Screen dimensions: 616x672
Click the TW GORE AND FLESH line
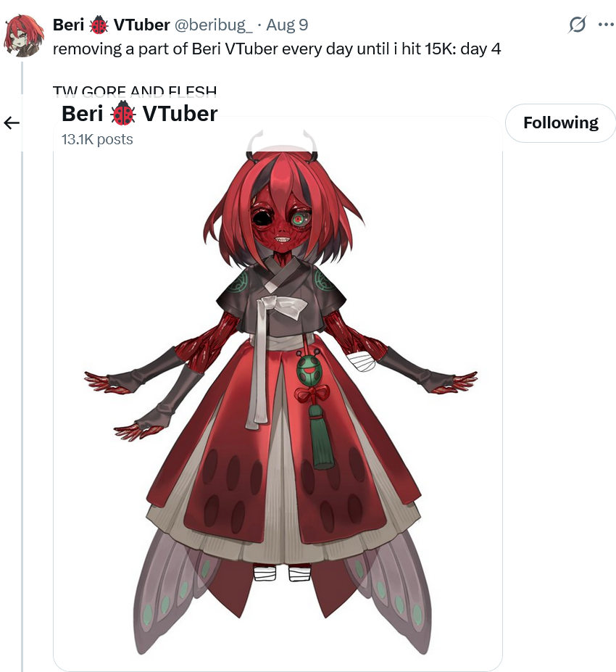(x=135, y=91)
